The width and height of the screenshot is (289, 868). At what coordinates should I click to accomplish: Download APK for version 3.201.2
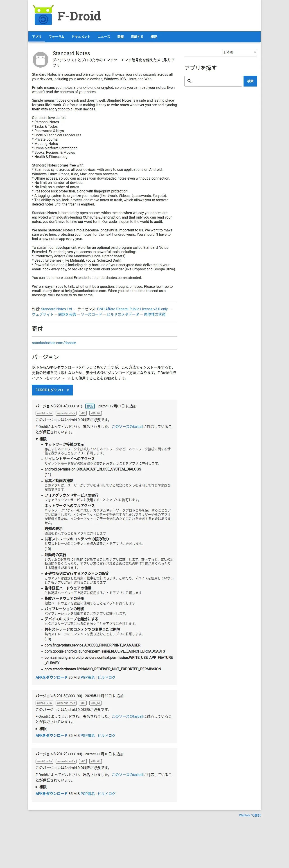[52, 794]
